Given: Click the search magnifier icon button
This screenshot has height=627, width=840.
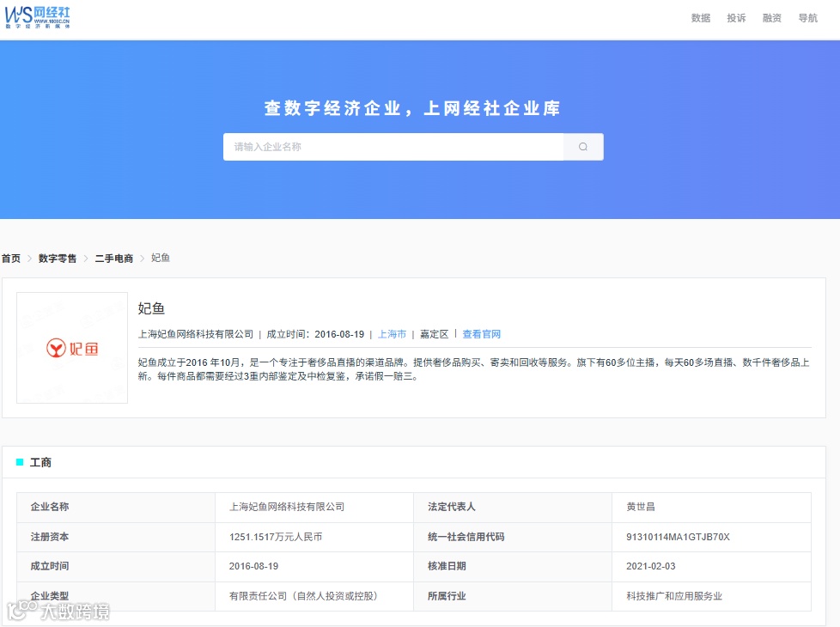Looking at the screenshot, I should tap(583, 147).
